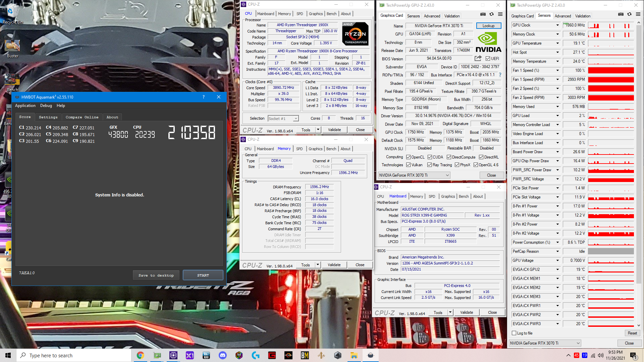Open GPU Clock sensor dropdown

pos(557,25)
